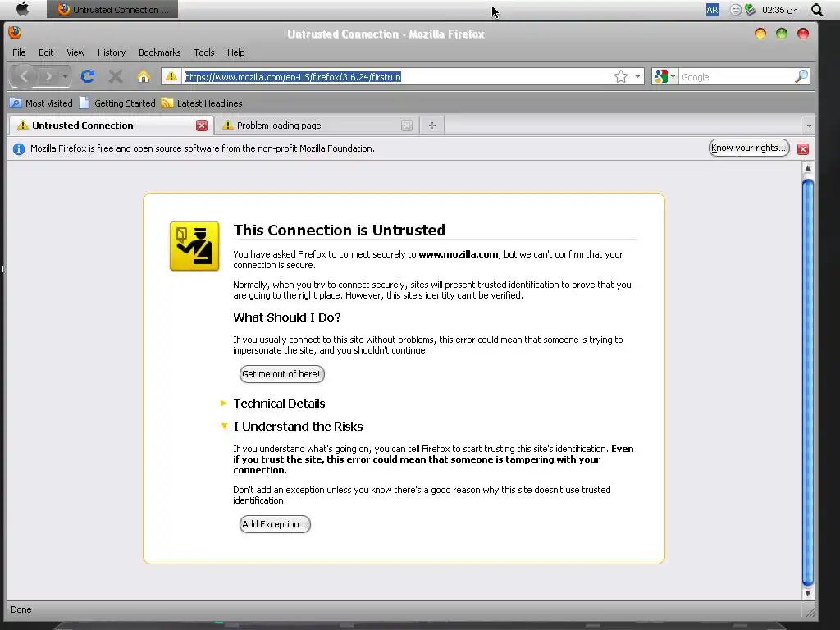Click the stop loading X icon

pyautogui.click(x=115, y=76)
